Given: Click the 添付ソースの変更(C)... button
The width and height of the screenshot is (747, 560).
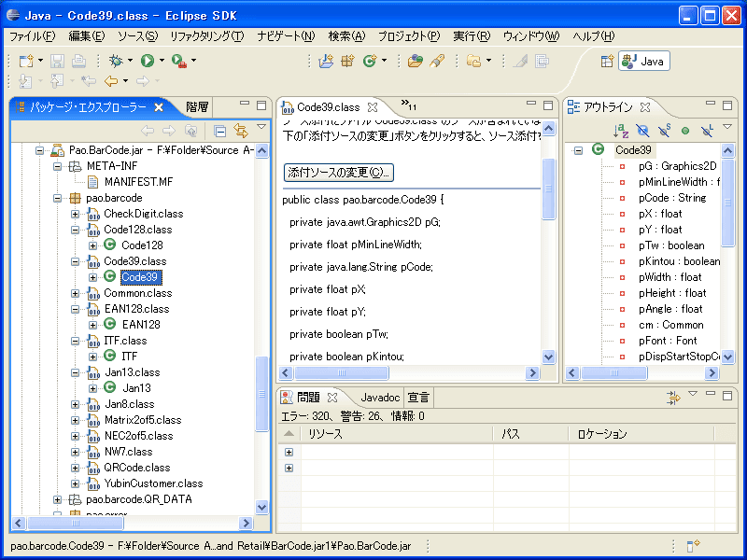Looking at the screenshot, I should click(x=339, y=173).
